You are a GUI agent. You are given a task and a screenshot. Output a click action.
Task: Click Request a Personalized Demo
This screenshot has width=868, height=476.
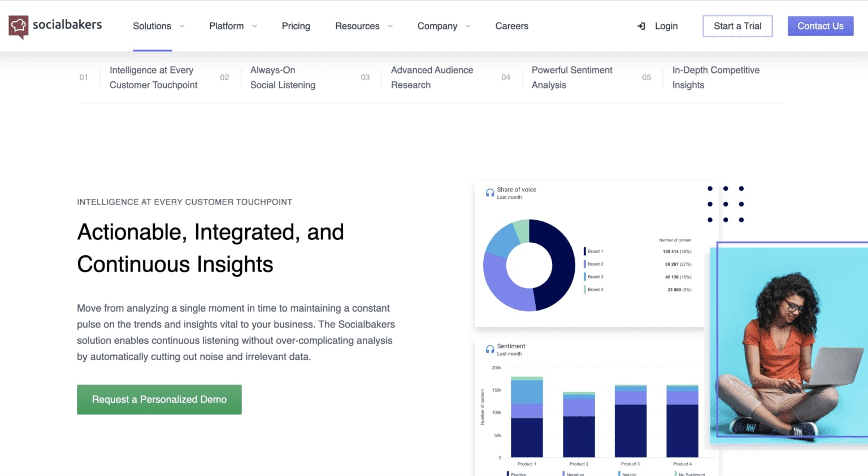[159, 399]
